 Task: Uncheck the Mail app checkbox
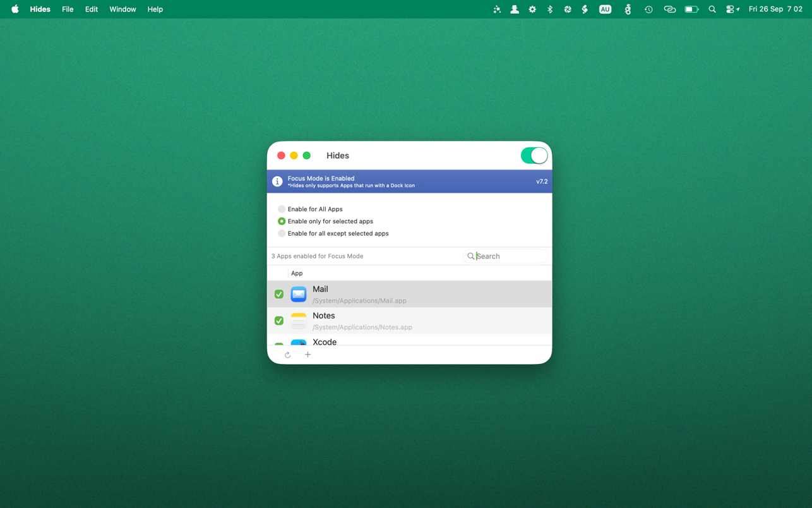279,294
